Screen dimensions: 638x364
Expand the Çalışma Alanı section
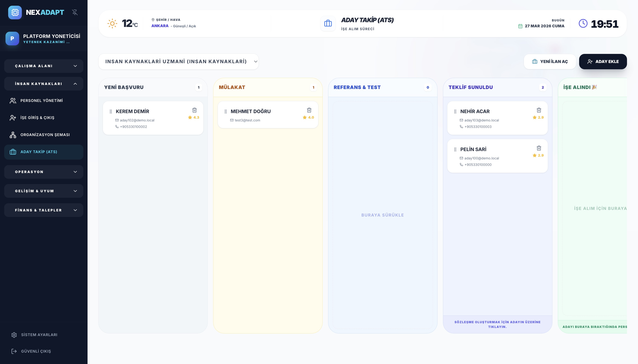pyautogui.click(x=44, y=66)
